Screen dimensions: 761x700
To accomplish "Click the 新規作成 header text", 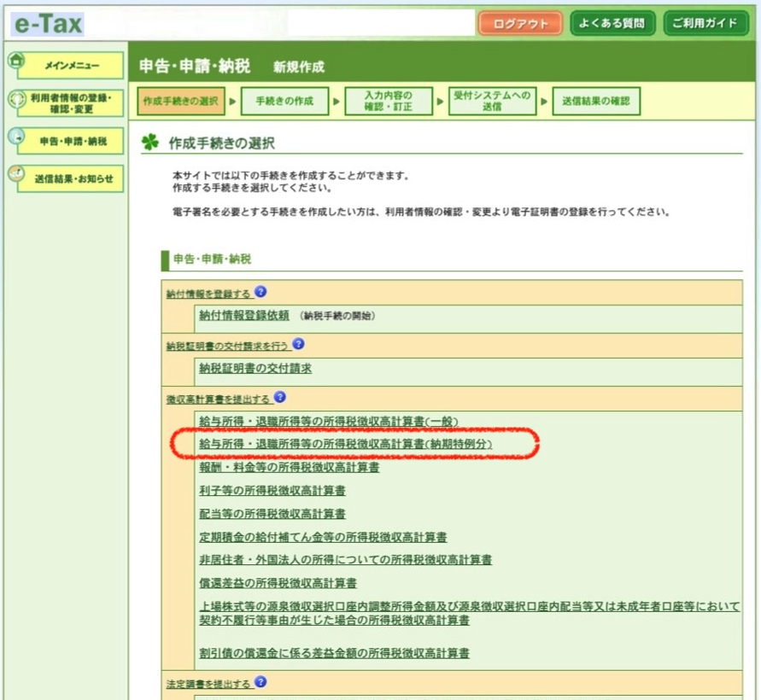I will pos(298,67).
